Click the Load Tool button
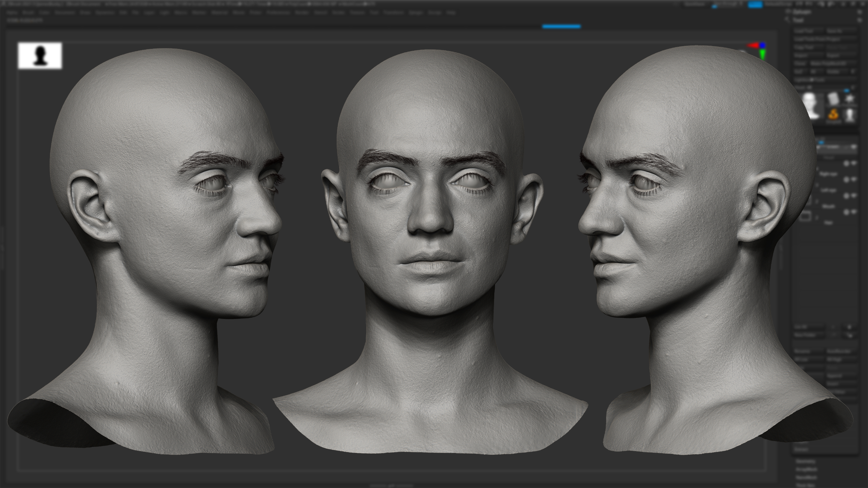868x488 pixels. point(812,30)
